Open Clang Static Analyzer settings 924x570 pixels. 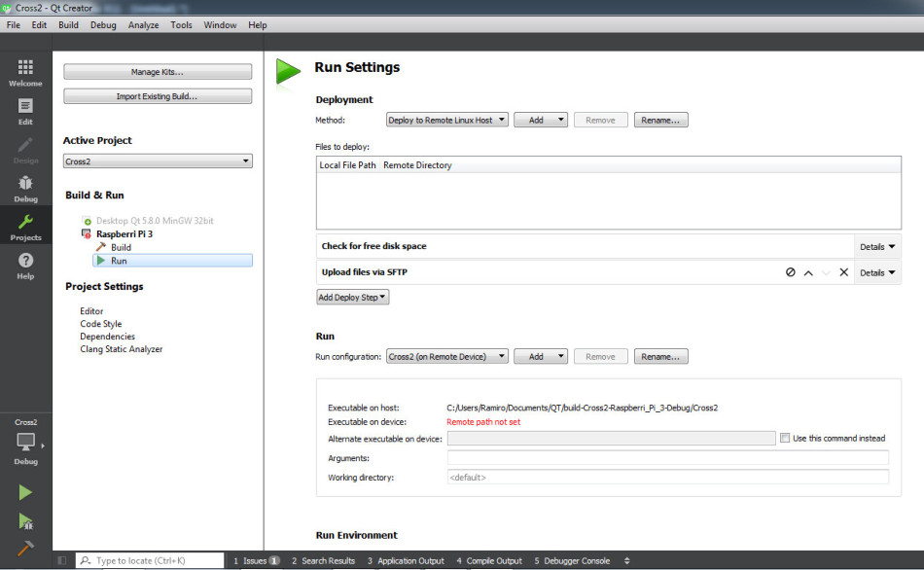[121, 349]
